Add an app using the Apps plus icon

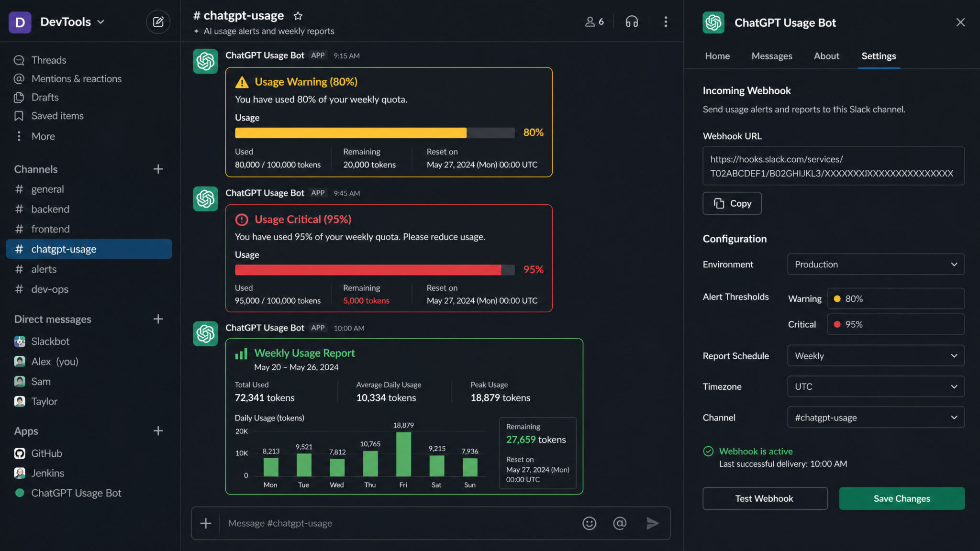(x=158, y=431)
